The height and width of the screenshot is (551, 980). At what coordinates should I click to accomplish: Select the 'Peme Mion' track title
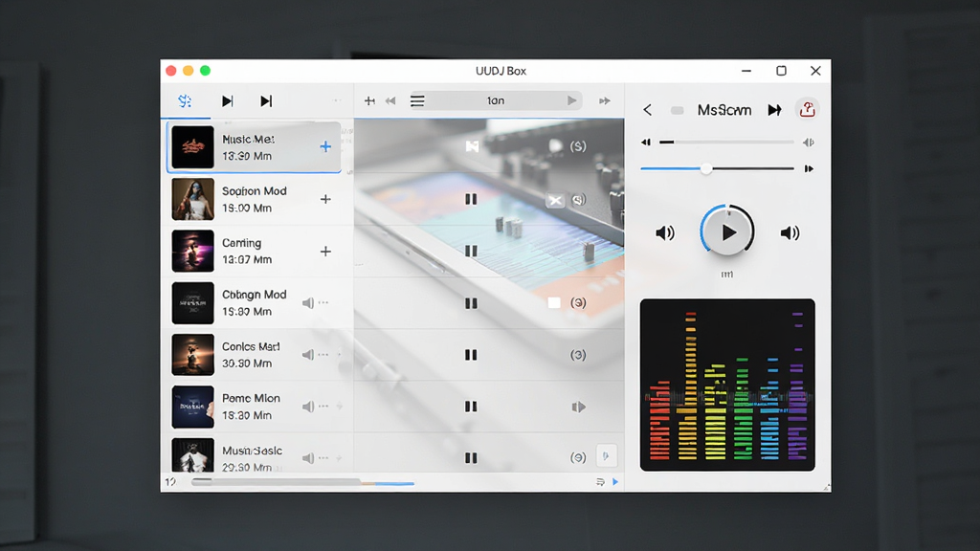tap(252, 399)
